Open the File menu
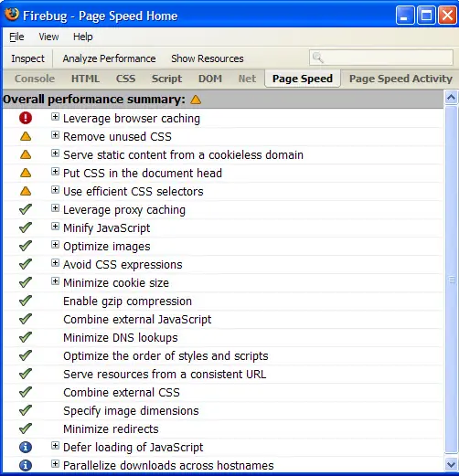This screenshot has height=476, width=459. click(x=16, y=37)
